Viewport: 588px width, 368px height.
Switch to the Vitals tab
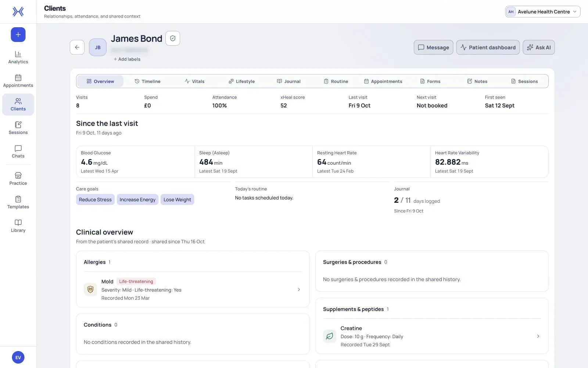(194, 81)
